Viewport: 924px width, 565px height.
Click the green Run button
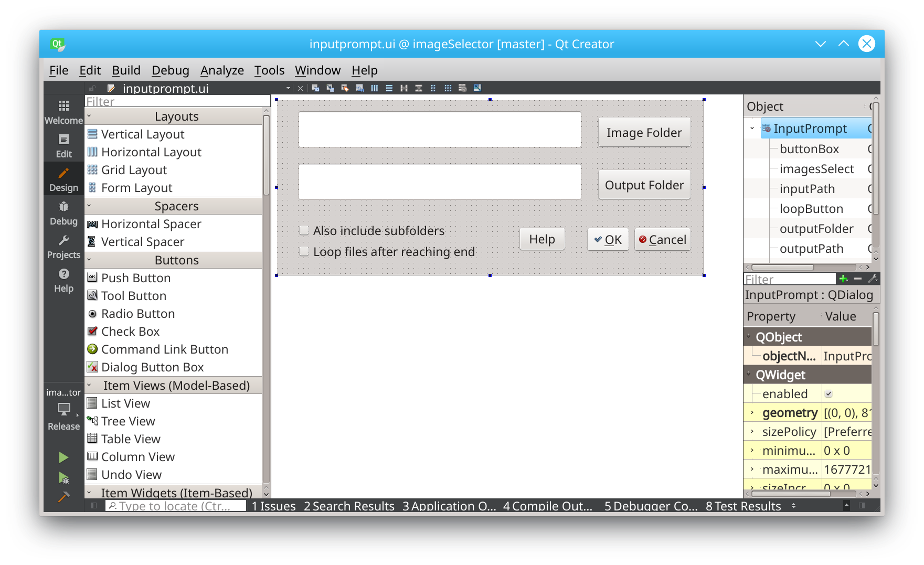point(63,457)
